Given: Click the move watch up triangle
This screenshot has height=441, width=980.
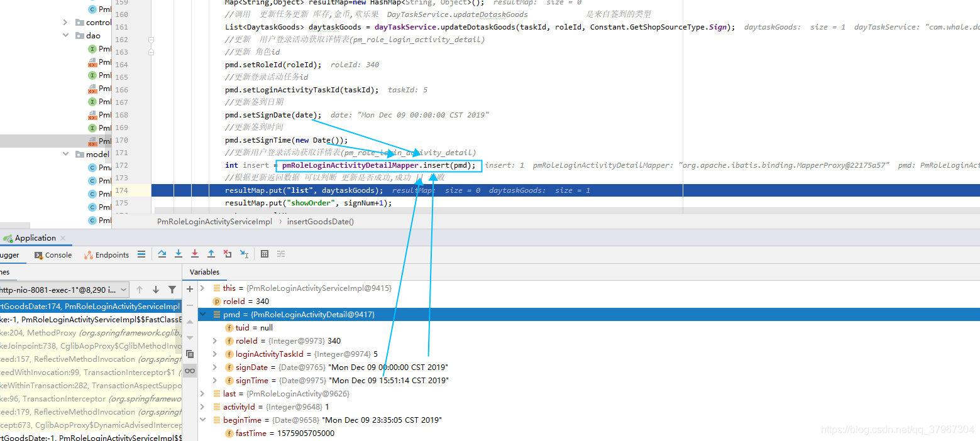Looking at the screenshot, I should pos(190,322).
